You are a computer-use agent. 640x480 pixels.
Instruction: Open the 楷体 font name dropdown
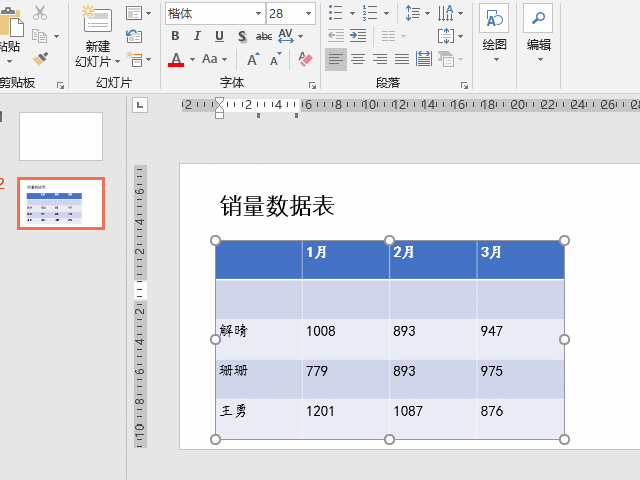click(x=258, y=13)
